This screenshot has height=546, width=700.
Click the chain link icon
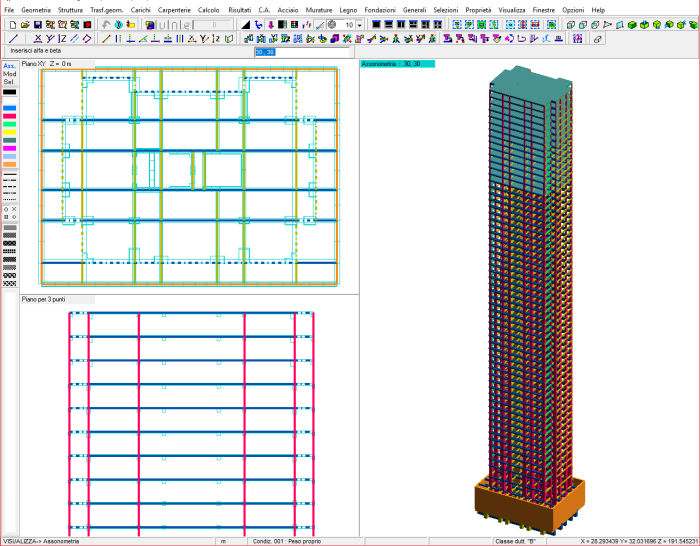pyautogui.click(x=598, y=39)
